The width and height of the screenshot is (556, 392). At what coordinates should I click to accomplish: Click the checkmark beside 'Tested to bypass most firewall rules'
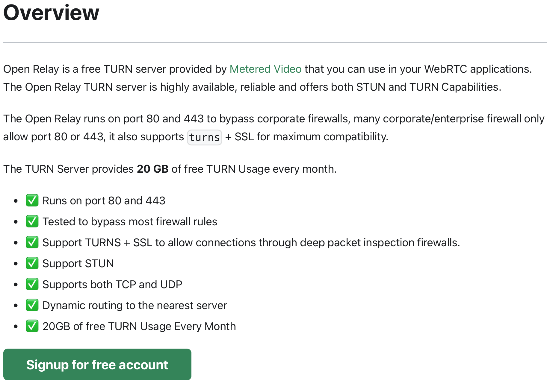click(32, 221)
